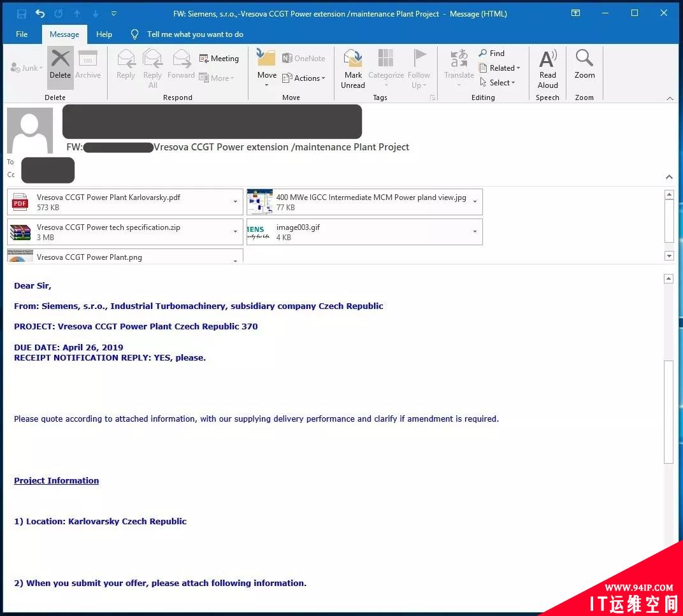Open the More respond options dropdown
Screen dimensions: 683x616
[x=217, y=78]
